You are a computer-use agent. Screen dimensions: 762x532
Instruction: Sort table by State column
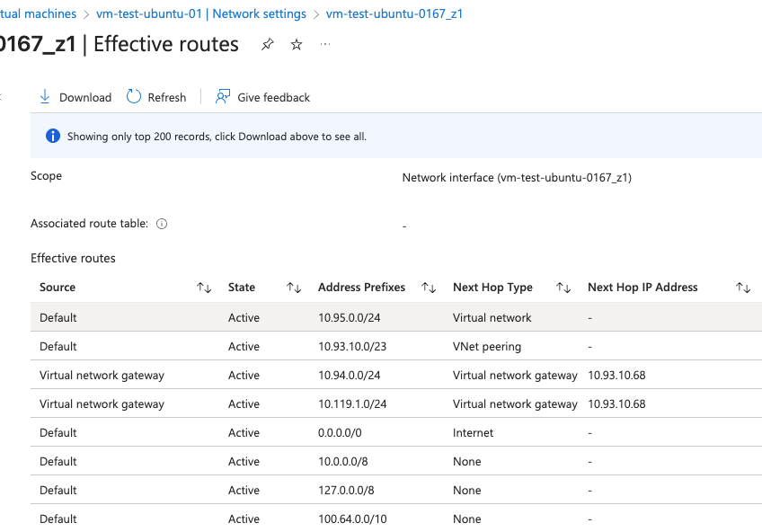coord(294,288)
